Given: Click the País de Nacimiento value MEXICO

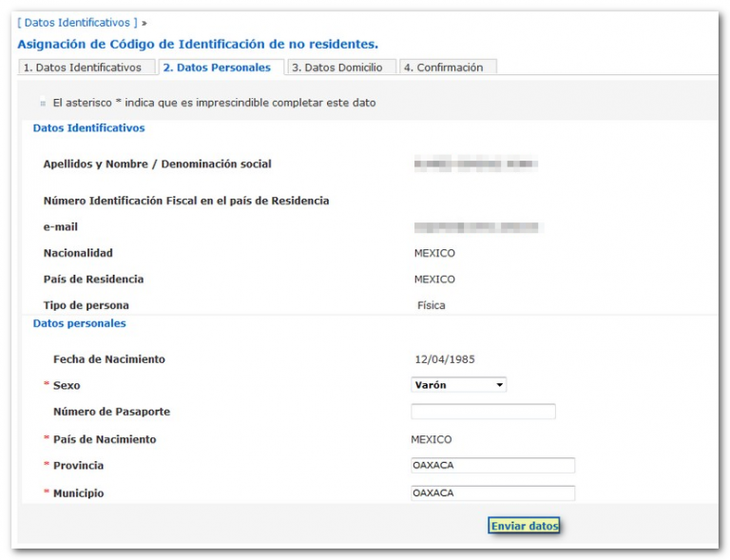Looking at the screenshot, I should (432, 439).
